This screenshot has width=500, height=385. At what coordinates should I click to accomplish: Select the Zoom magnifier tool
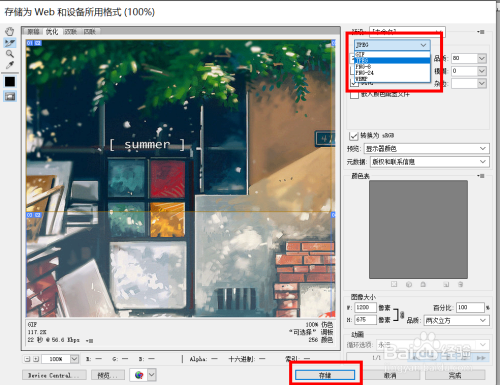(x=9, y=54)
